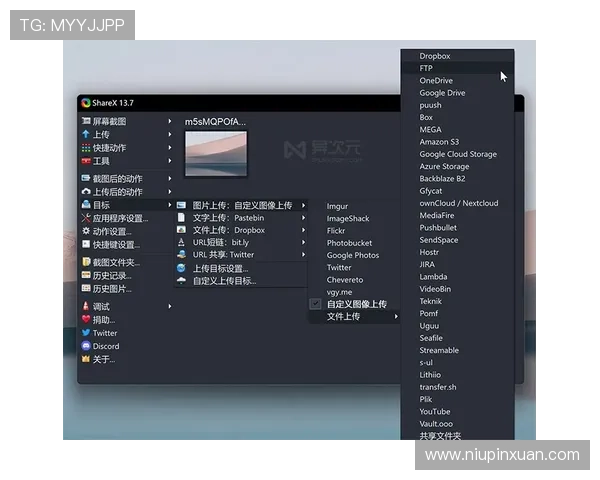Click the history (历史记录) icon
This screenshot has width=600, height=480.
[x=86, y=275]
